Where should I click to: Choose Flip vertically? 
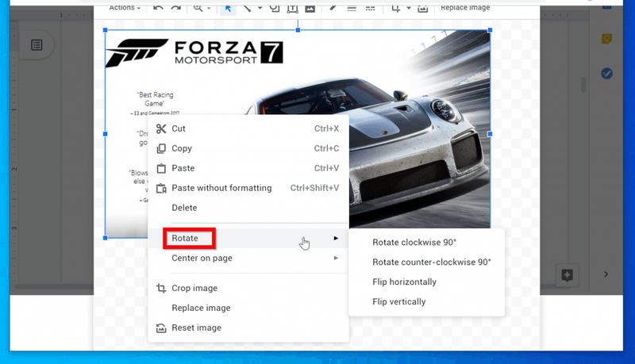426,301
